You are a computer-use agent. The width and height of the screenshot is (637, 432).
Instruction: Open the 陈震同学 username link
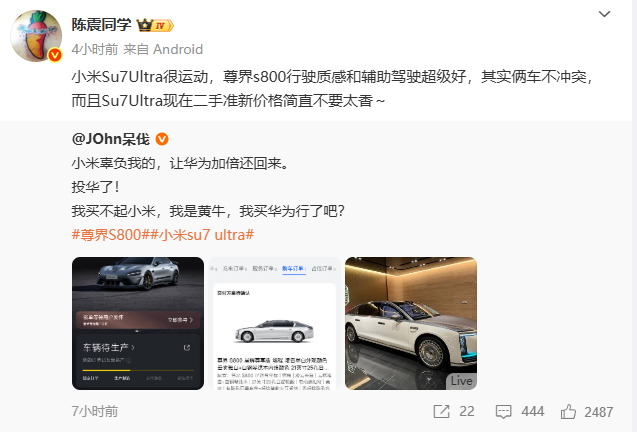pos(102,25)
